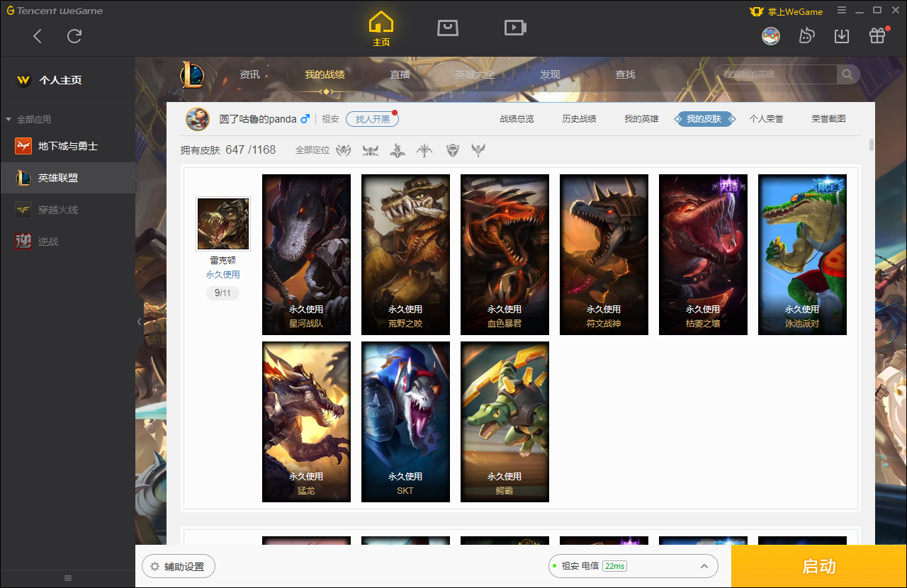
Task: Click the 找人开黑 button
Action: coord(373,119)
